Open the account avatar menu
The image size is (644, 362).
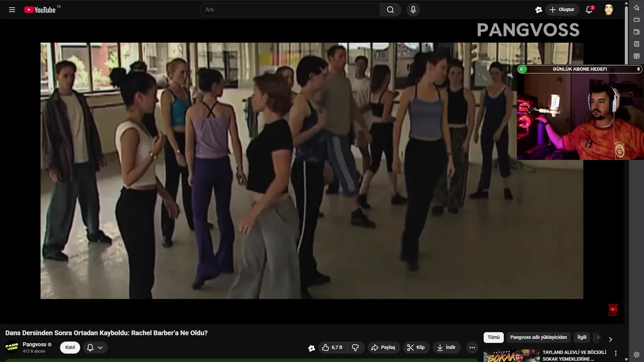pyautogui.click(x=609, y=10)
